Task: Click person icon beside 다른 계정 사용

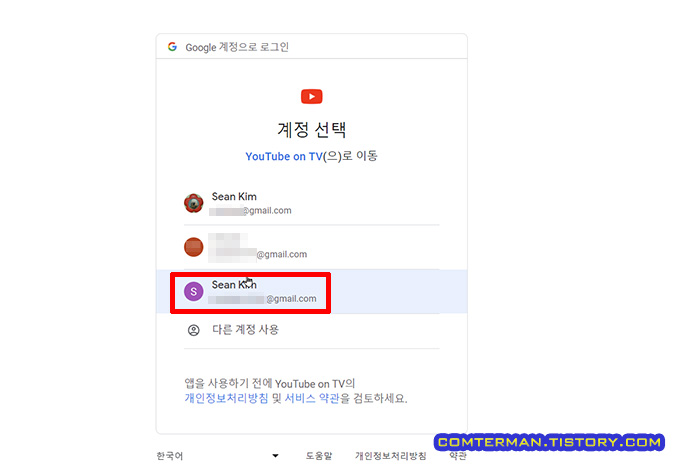Action: coord(194,330)
